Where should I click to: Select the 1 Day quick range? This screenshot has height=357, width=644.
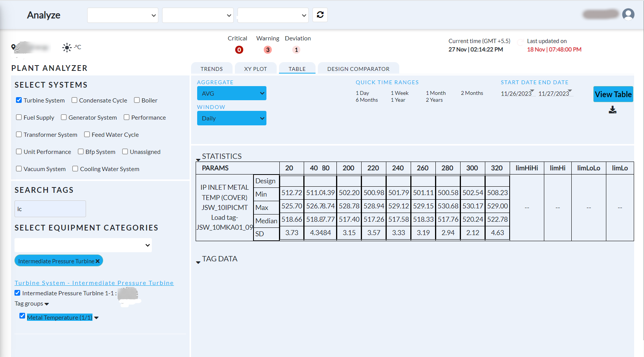tap(362, 93)
